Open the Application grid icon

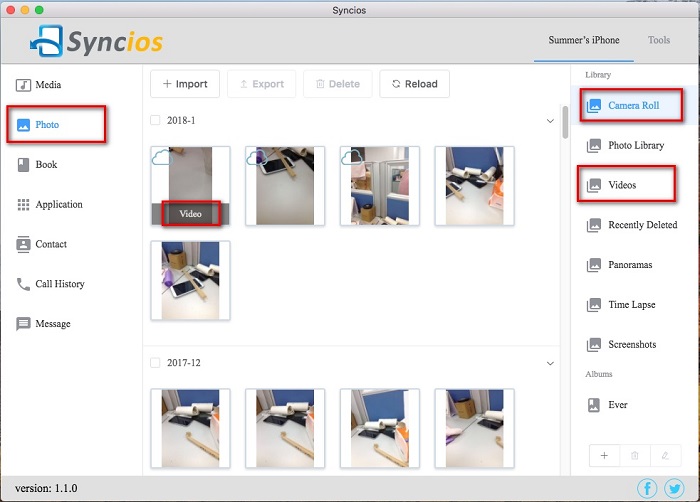23,205
